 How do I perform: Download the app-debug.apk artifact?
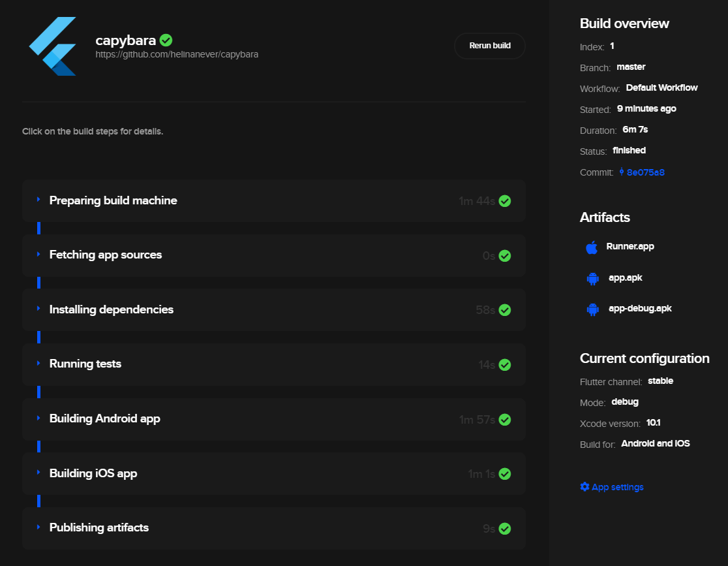pyautogui.click(x=640, y=309)
